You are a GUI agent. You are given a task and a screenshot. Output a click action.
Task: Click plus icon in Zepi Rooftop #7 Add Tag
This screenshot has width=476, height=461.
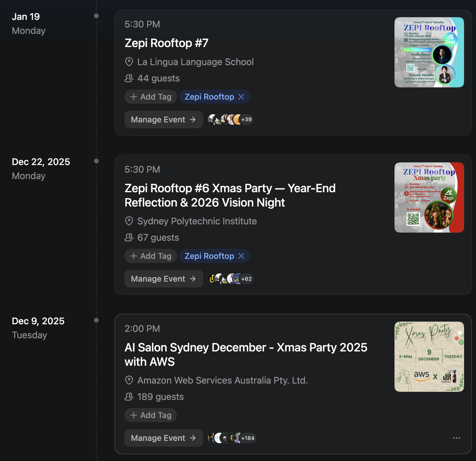[134, 97]
